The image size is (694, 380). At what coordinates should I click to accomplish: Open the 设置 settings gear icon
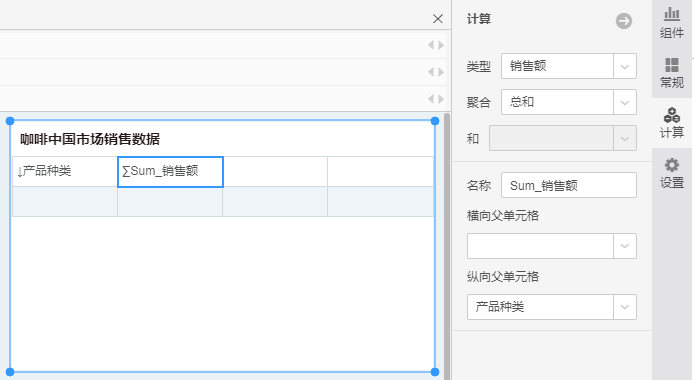[671, 173]
